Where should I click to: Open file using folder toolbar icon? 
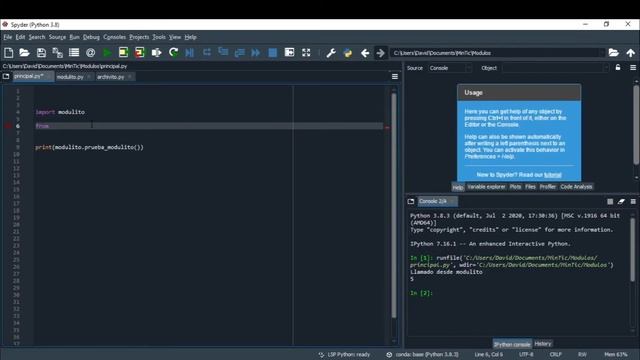click(x=24, y=53)
